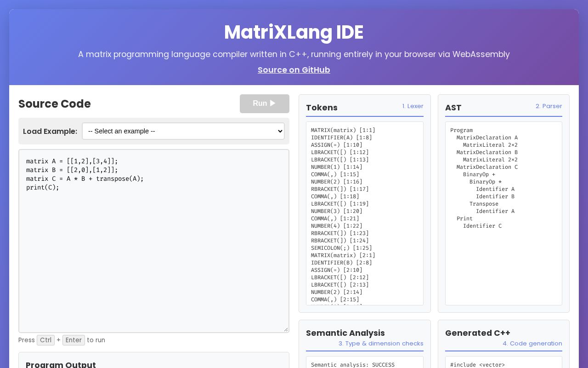The height and width of the screenshot is (368, 588).
Task: Click inside the source code editor
Action: 154,241
